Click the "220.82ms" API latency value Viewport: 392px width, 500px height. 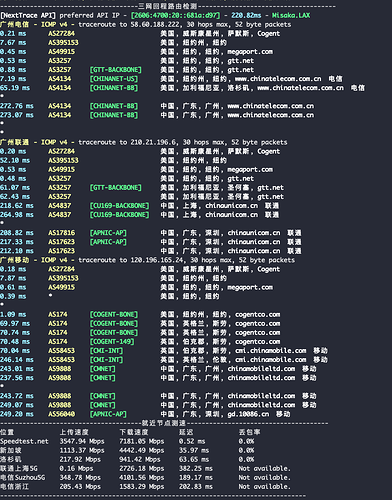point(247,15)
